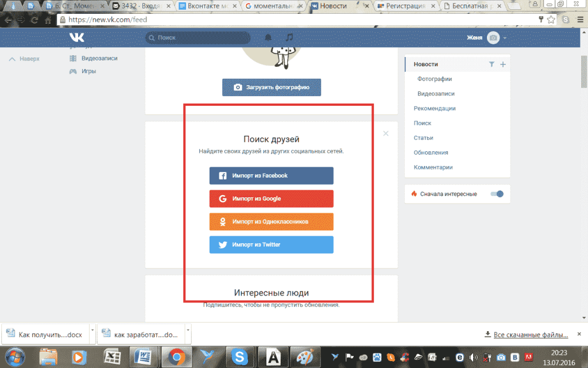Click the bookmark star icon in address bar
The width and height of the screenshot is (588, 368).
click(551, 20)
